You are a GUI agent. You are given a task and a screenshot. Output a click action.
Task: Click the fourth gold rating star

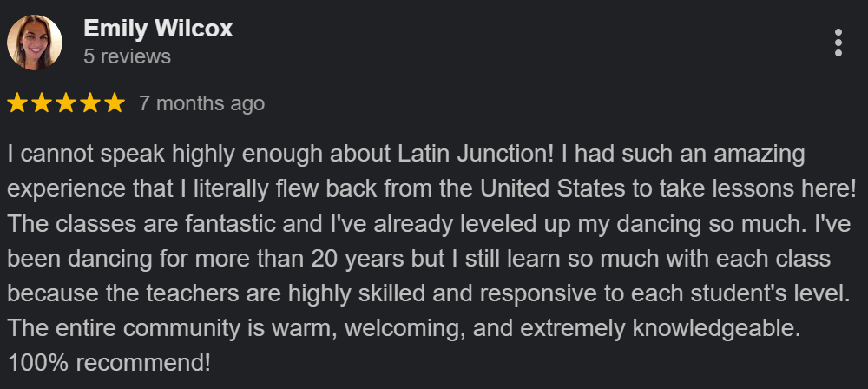click(90, 103)
